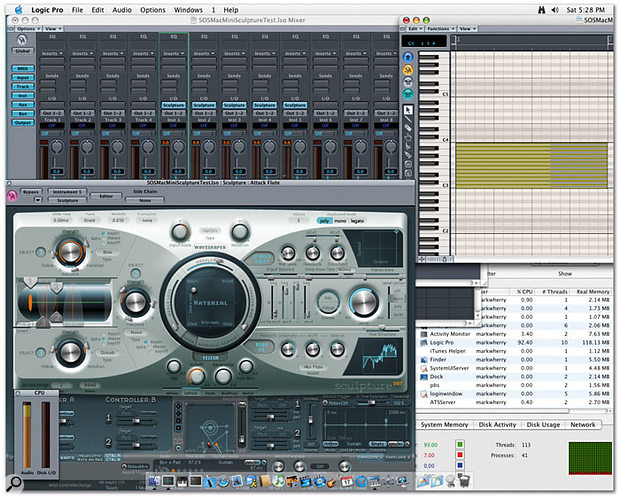Open the Help menu

pyautogui.click(x=231, y=10)
